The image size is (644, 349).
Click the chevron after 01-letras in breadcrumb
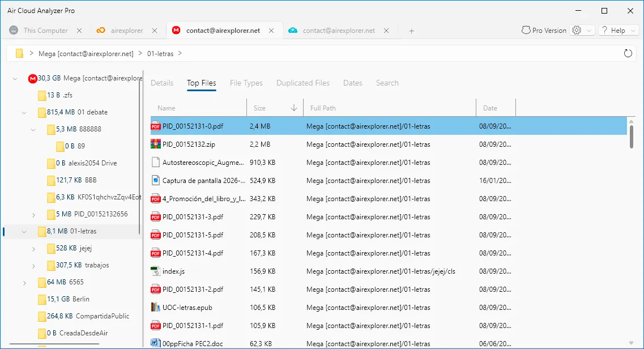tap(180, 53)
